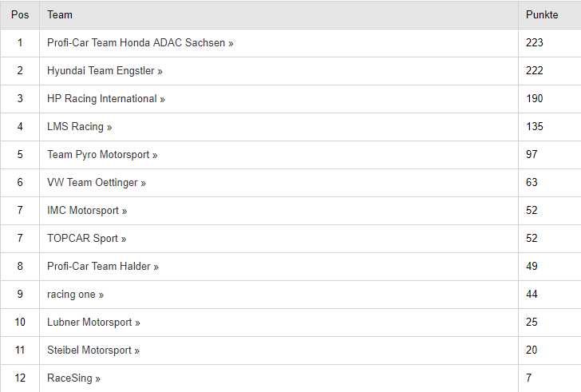Click the Punkte column header
Screen dimensions: 581x392
(542, 15)
